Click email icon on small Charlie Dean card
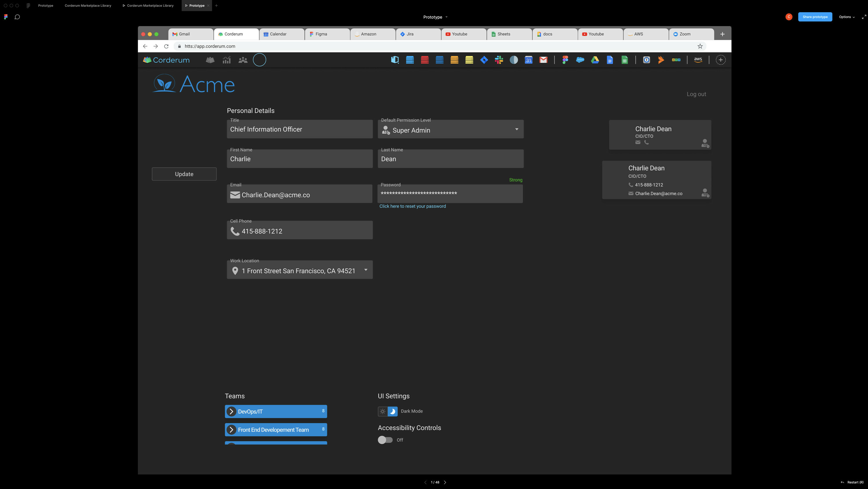The height and width of the screenshot is (489, 868). pyautogui.click(x=637, y=142)
